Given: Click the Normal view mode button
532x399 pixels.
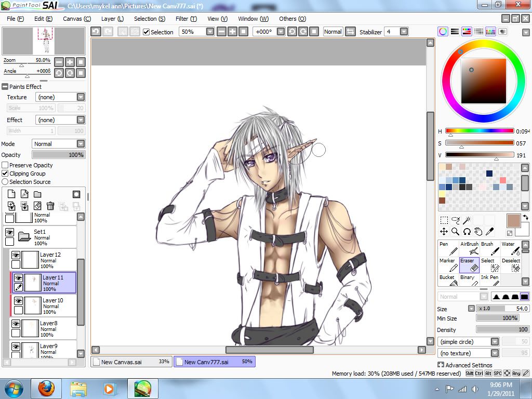Looking at the screenshot, I should tap(333, 32).
